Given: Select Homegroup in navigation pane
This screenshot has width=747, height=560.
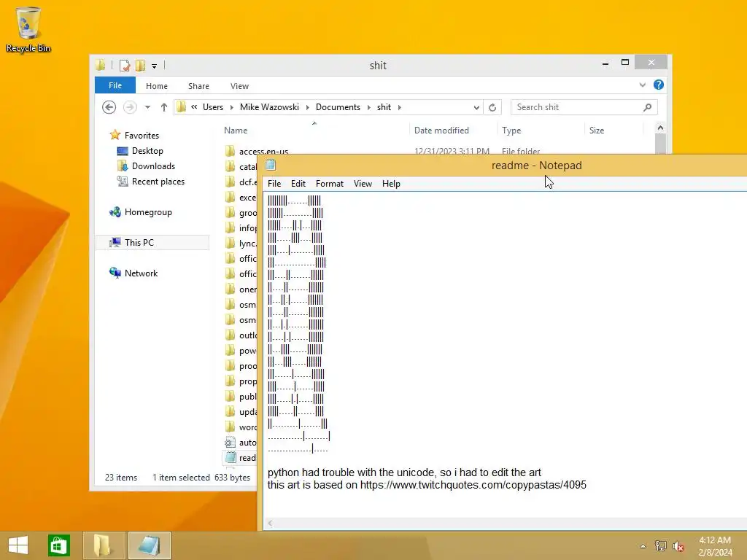Looking at the screenshot, I should (x=148, y=212).
